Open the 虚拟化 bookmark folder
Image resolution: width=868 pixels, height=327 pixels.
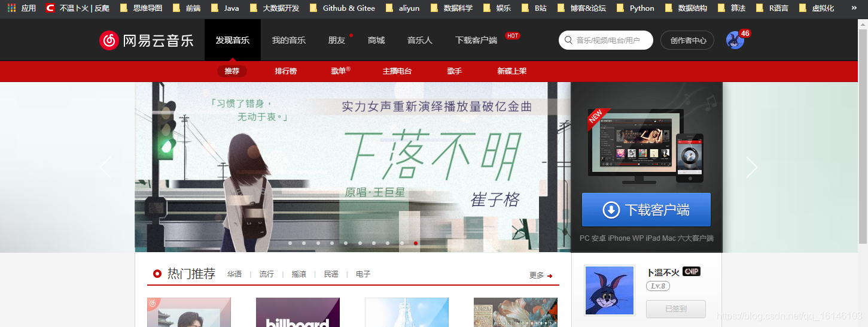(817, 8)
